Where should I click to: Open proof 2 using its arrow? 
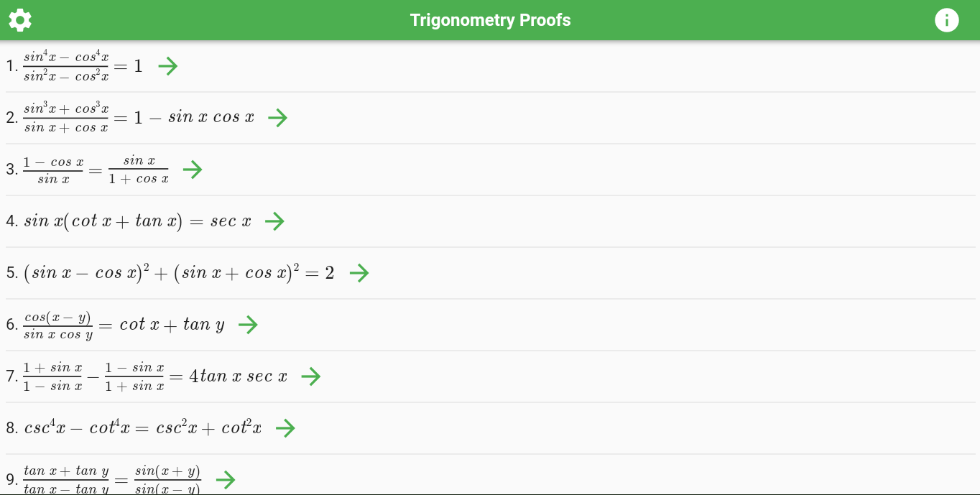click(x=277, y=118)
